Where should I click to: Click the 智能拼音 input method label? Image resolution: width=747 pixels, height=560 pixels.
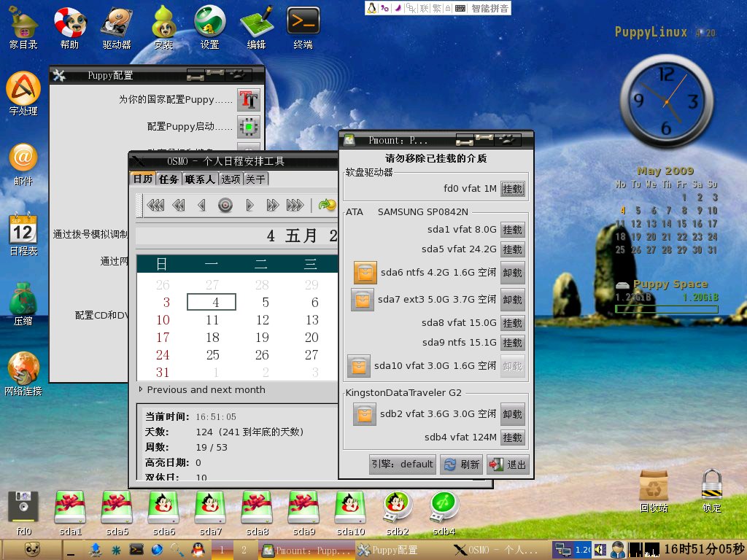click(489, 8)
